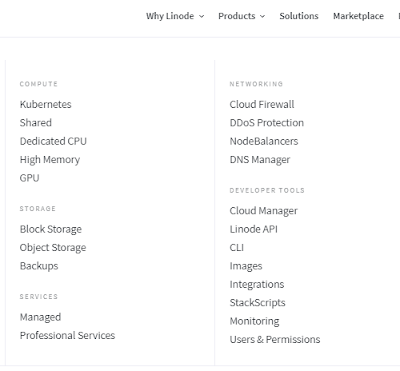Go to Cloud Firewall under Networking
Image resolution: width=400 pixels, height=371 pixels.
(262, 104)
